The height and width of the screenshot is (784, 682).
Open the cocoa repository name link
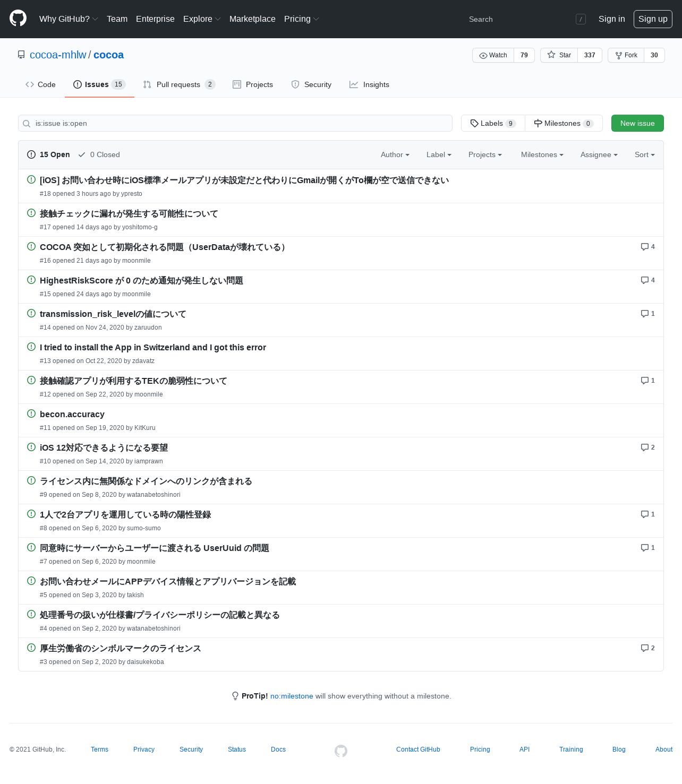(x=108, y=55)
